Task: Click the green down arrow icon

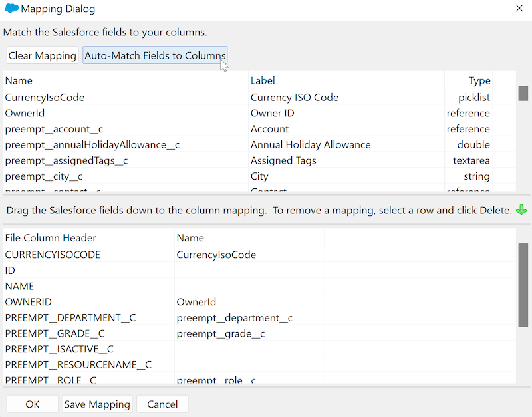Action: tap(521, 210)
